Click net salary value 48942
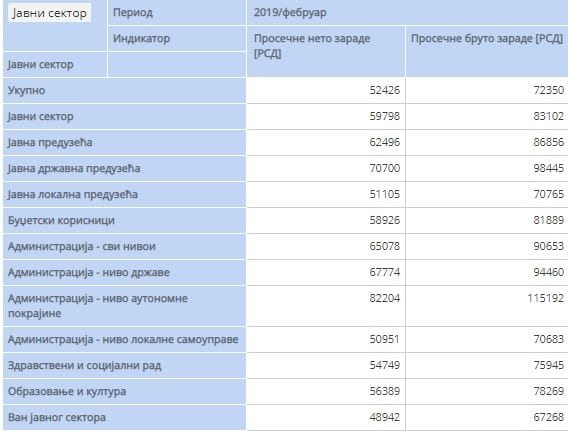Viewport: 568px width, 431px height. click(x=385, y=417)
